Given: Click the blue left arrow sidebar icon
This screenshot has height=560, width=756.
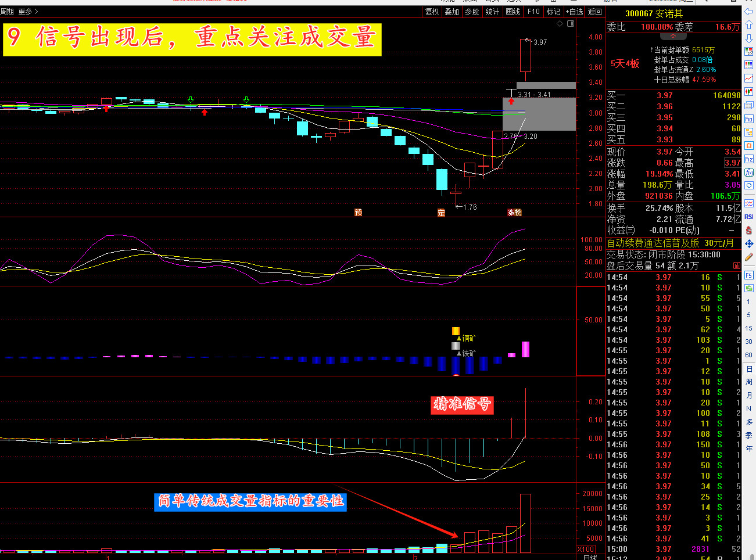Looking at the screenshot, I should tap(749, 12).
